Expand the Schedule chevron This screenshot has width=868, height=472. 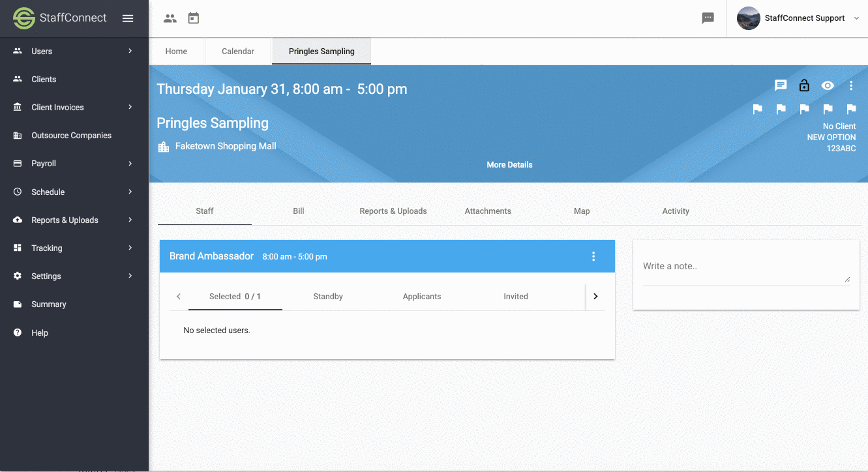[x=130, y=192]
